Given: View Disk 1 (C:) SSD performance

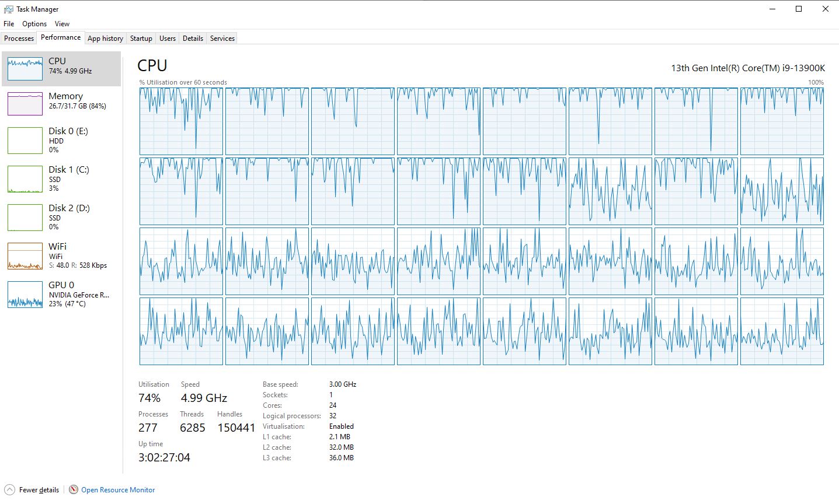Looking at the screenshot, I should pos(61,178).
